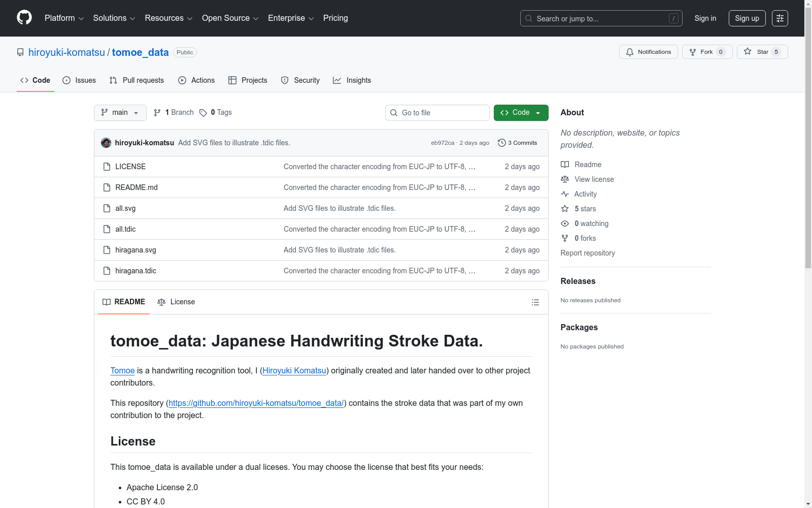
Task: Expand the Open Source menu
Action: point(230,18)
